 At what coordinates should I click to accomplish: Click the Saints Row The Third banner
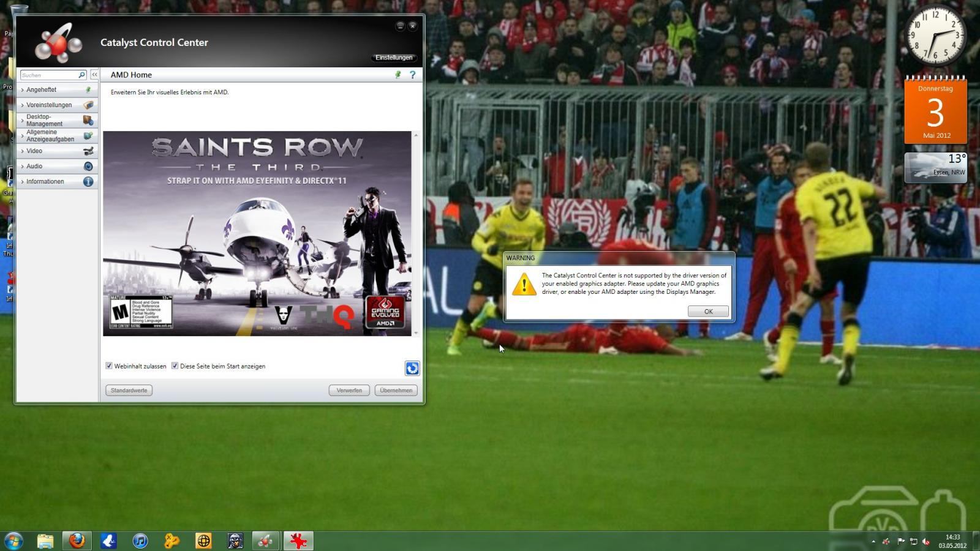[x=257, y=233]
